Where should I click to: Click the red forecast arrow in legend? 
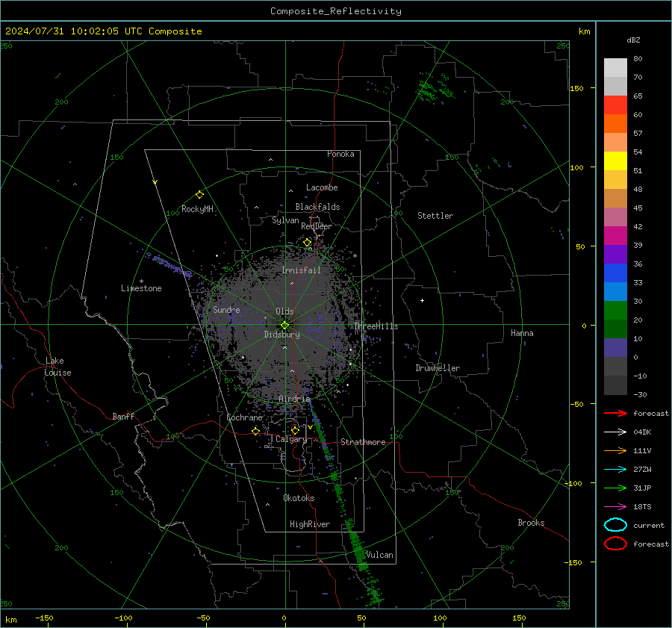pyautogui.click(x=615, y=413)
